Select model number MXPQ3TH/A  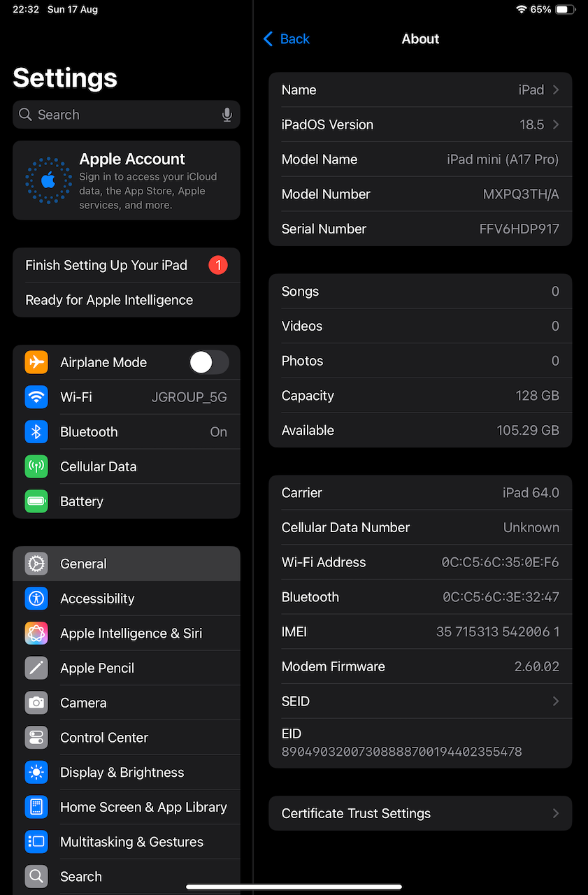(x=522, y=194)
